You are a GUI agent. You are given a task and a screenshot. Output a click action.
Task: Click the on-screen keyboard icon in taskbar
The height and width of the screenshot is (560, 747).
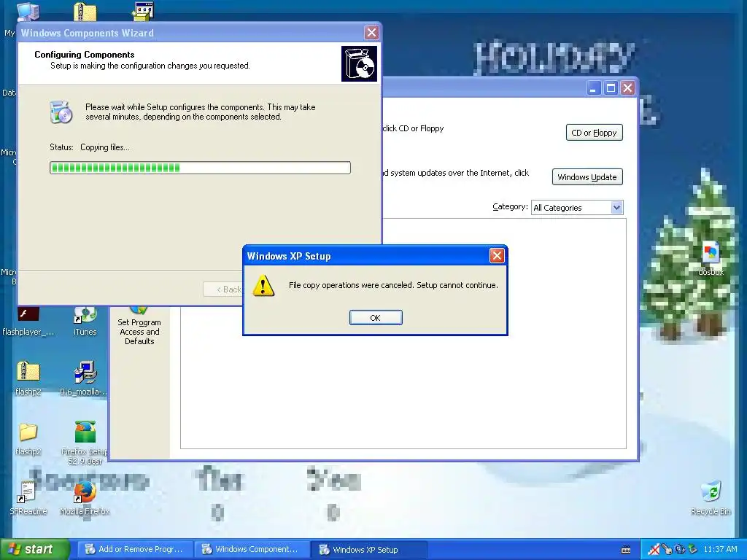click(626, 550)
